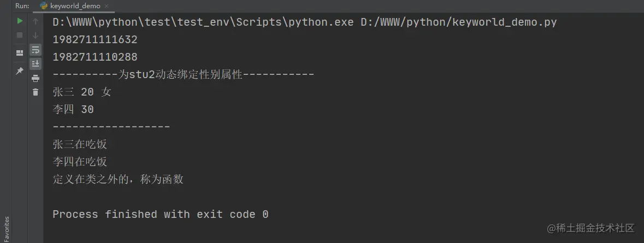Toggle Soft-Wrap for console output

tap(36, 50)
